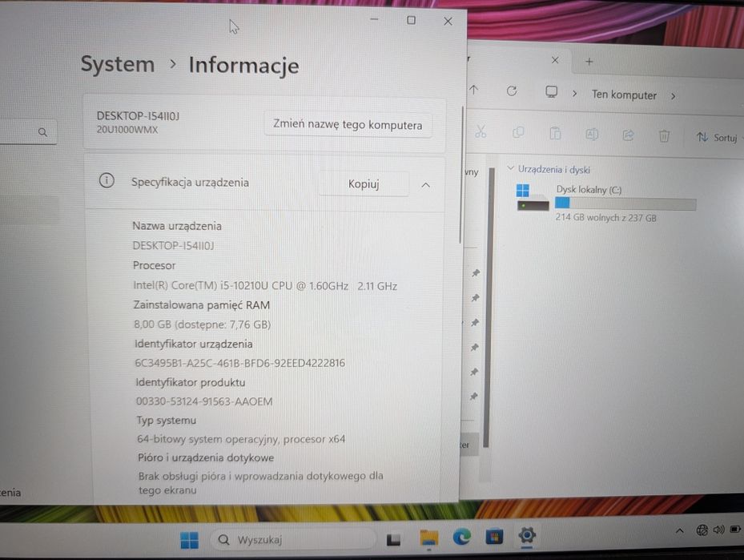Expand chevron after Ten komputer breadcrumb
Viewport: 744px width, 560px height.
[x=673, y=96]
